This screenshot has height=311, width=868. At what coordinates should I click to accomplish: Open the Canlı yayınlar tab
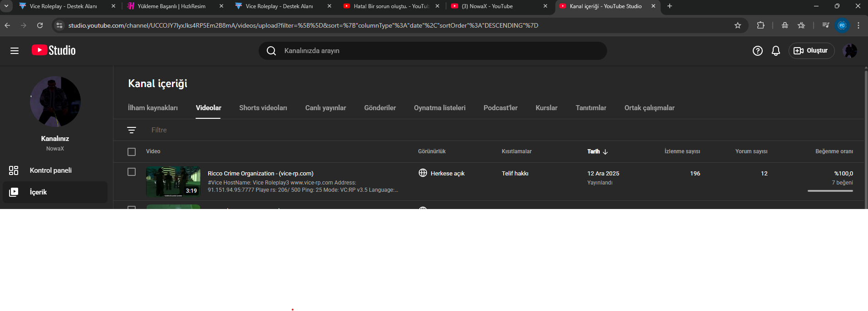click(x=325, y=108)
